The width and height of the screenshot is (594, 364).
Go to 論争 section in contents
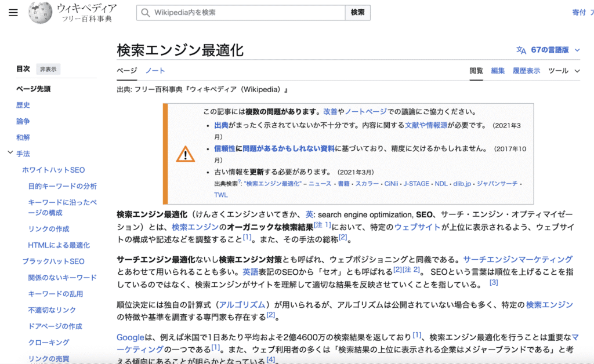(23, 122)
